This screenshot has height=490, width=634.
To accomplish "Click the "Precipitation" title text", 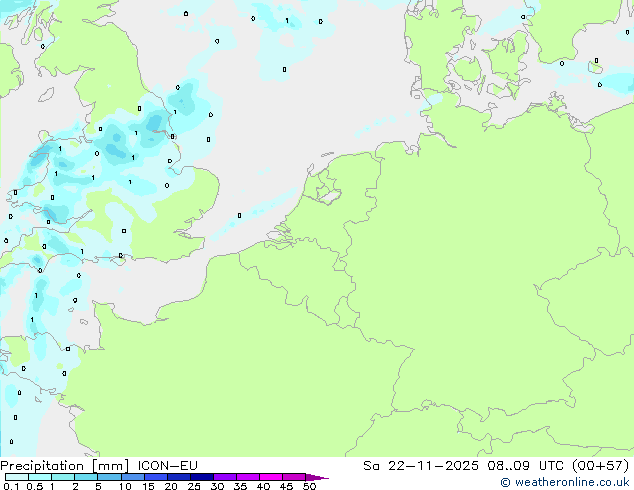I will (x=42, y=466).
